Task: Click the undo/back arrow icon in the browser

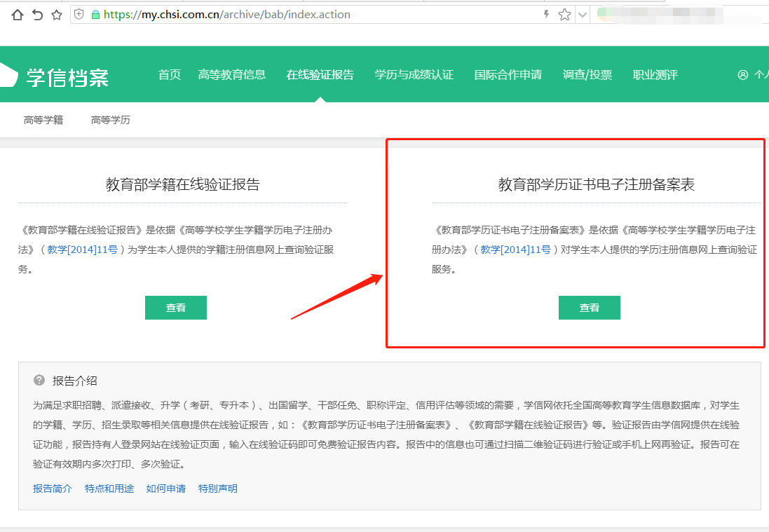Action: (x=37, y=15)
